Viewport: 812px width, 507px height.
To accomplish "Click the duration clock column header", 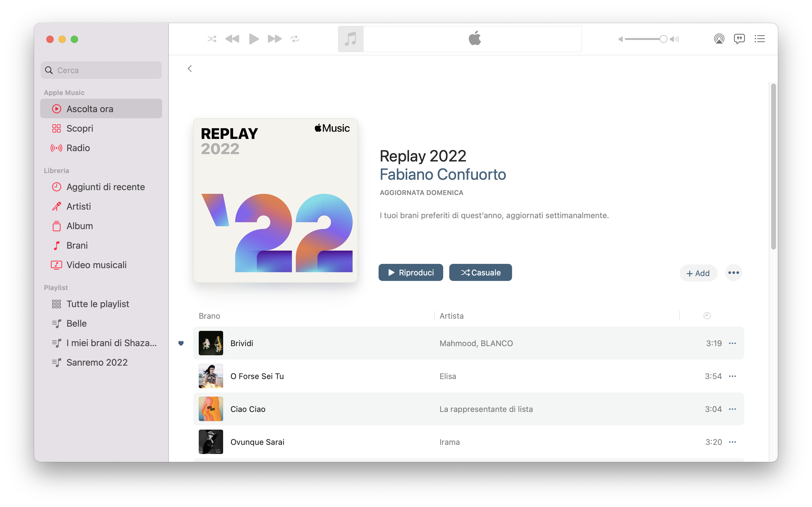I will coord(707,316).
